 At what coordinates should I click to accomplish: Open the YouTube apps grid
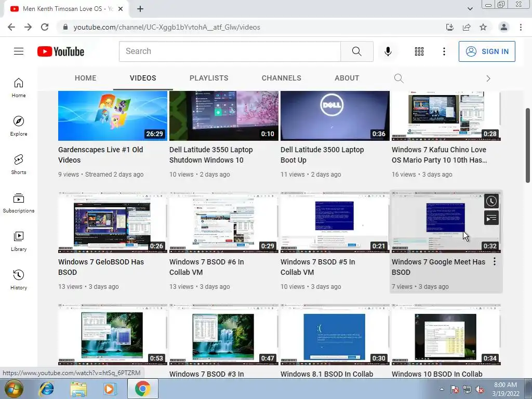[419, 51]
